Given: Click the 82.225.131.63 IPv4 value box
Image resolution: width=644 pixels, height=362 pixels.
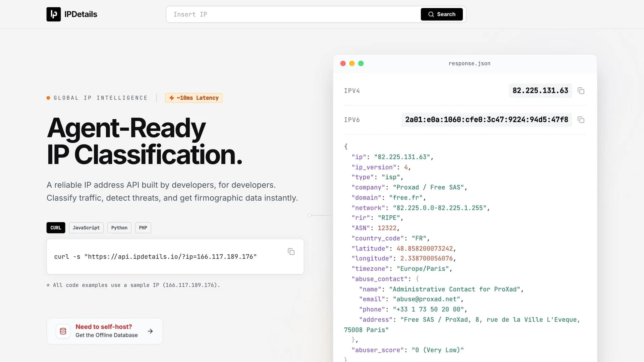Looking at the screenshot, I should tap(540, 91).
